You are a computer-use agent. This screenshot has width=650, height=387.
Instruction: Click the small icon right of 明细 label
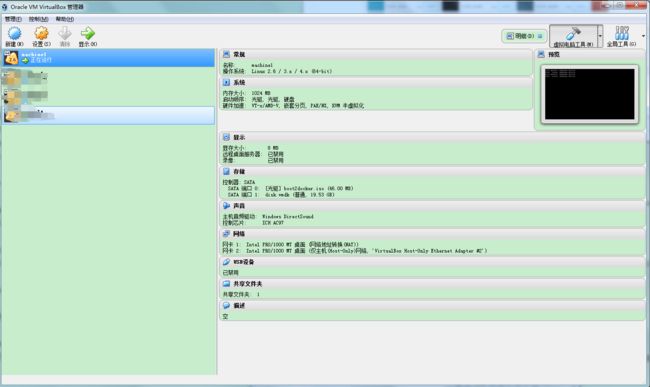point(540,36)
